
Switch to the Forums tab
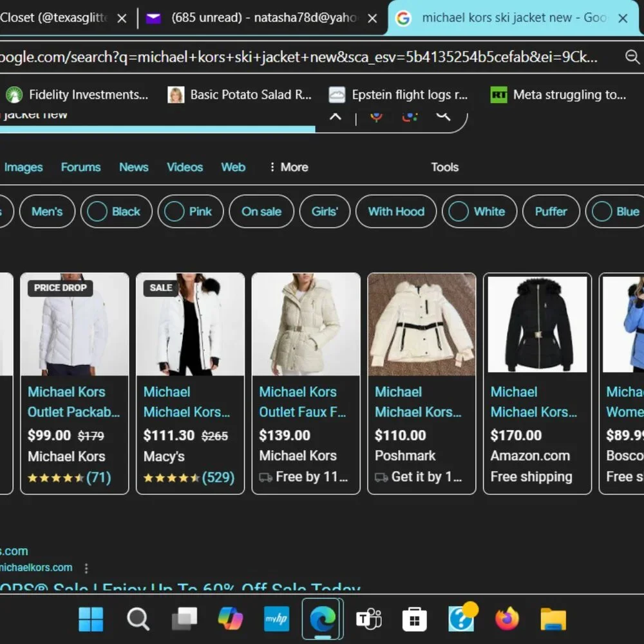click(x=81, y=167)
